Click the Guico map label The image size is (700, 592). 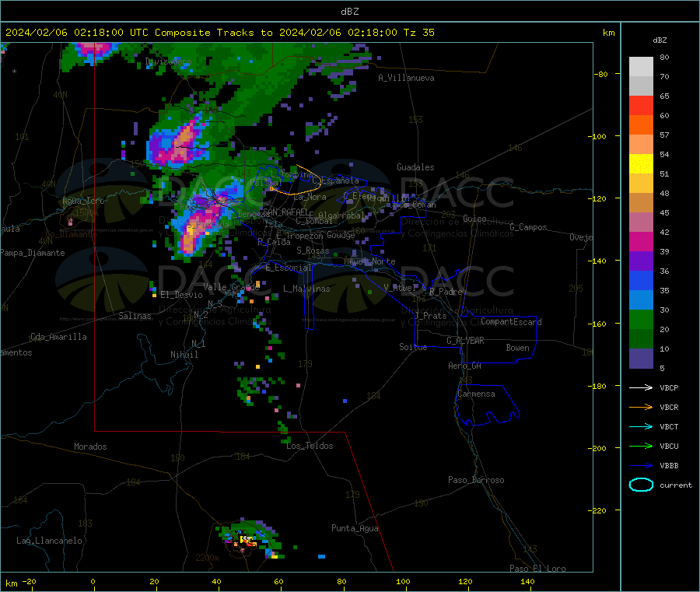tap(474, 219)
